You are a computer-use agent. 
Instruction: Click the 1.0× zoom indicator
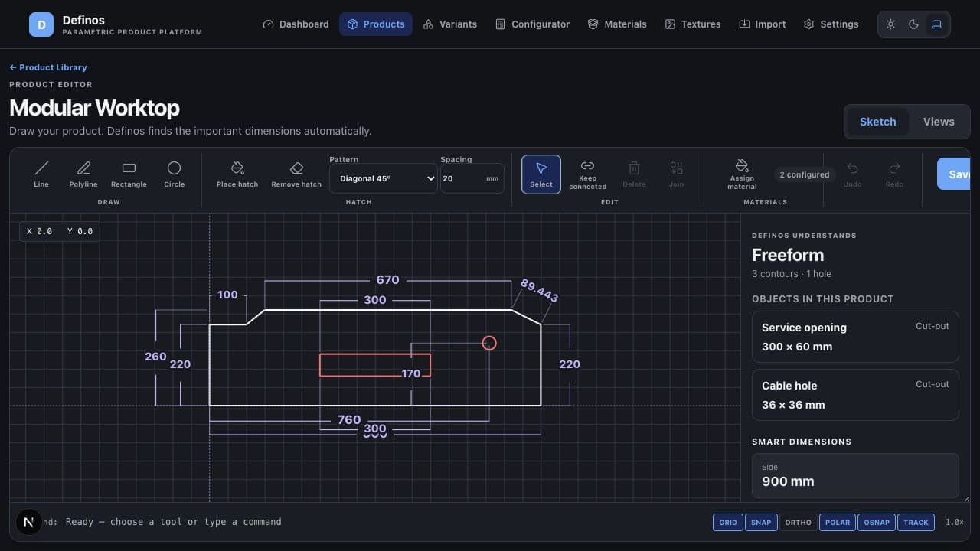click(954, 522)
